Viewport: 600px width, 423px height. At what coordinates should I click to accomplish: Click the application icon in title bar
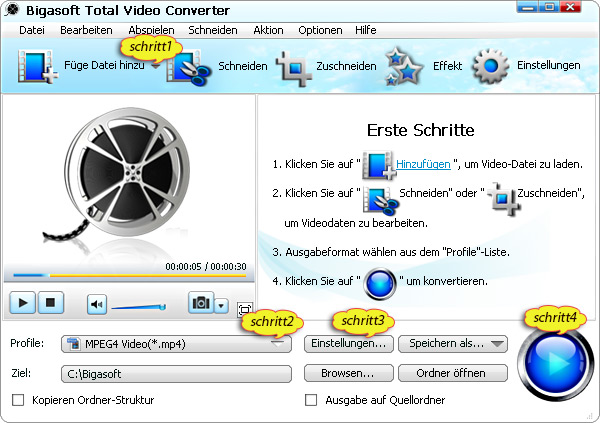(x=12, y=9)
